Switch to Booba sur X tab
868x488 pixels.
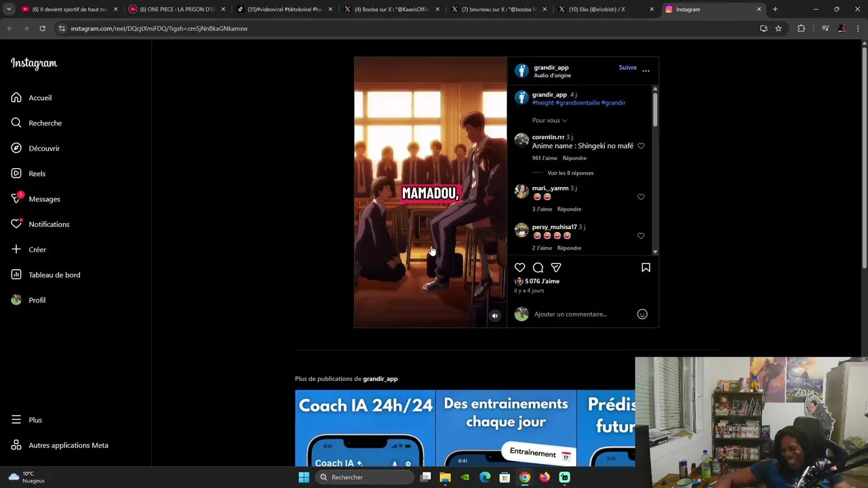pos(392,9)
